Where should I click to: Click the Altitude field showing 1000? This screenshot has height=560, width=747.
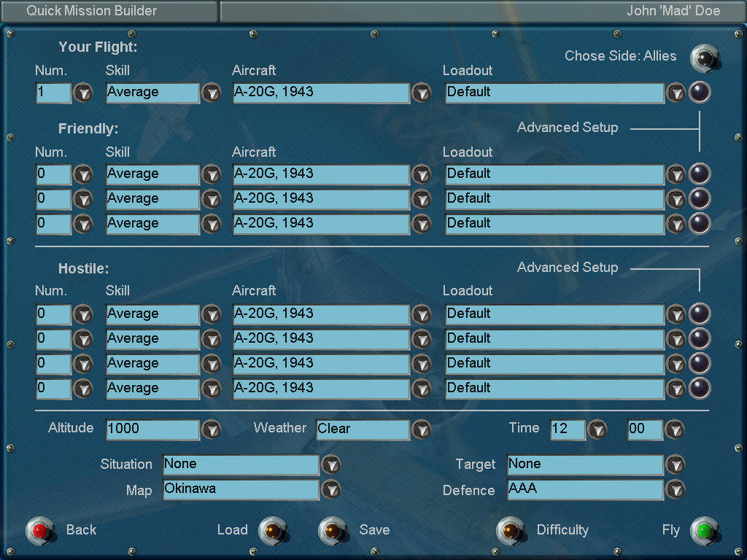[x=152, y=429]
